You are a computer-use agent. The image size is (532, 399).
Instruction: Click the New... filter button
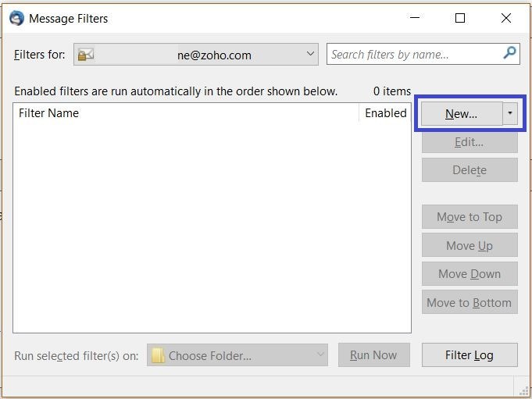[x=462, y=113]
